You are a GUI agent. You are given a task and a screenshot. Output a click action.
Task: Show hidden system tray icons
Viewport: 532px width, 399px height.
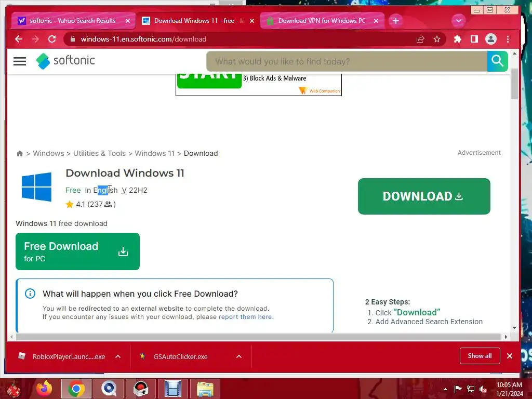pyautogui.click(x=445, y=389)
